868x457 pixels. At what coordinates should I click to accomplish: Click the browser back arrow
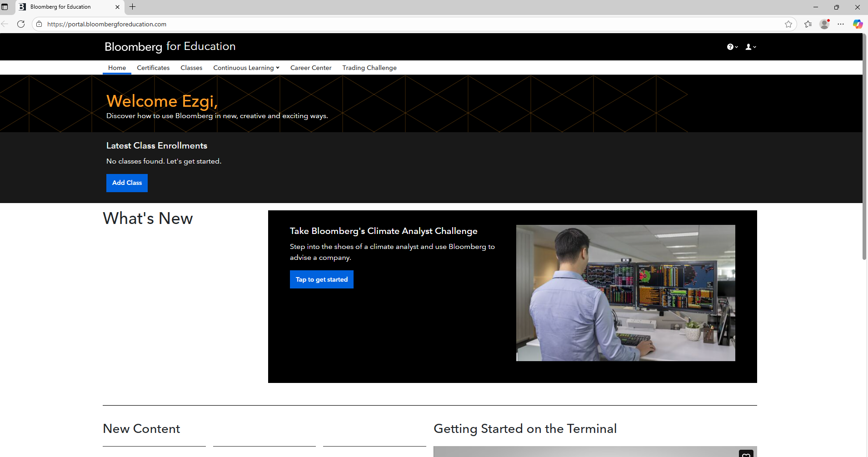coord(5,24)
